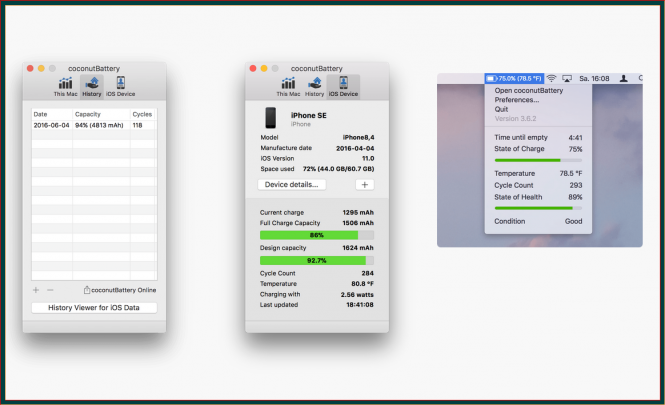Choose Quit from the coconutBattery menu

[x=502, y=109]
